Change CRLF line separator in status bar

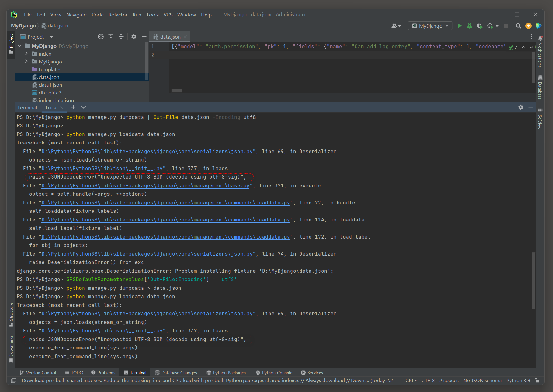[x=411, y=380]
